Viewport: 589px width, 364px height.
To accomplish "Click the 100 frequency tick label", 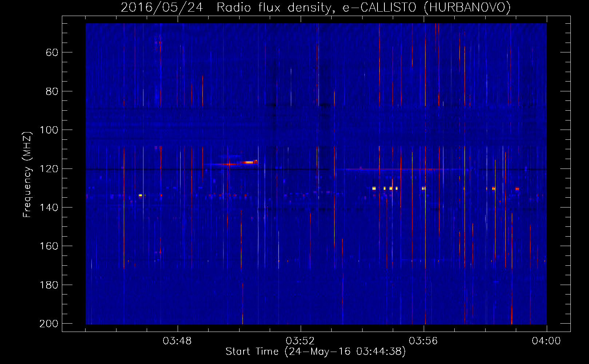I will [49, 130].
